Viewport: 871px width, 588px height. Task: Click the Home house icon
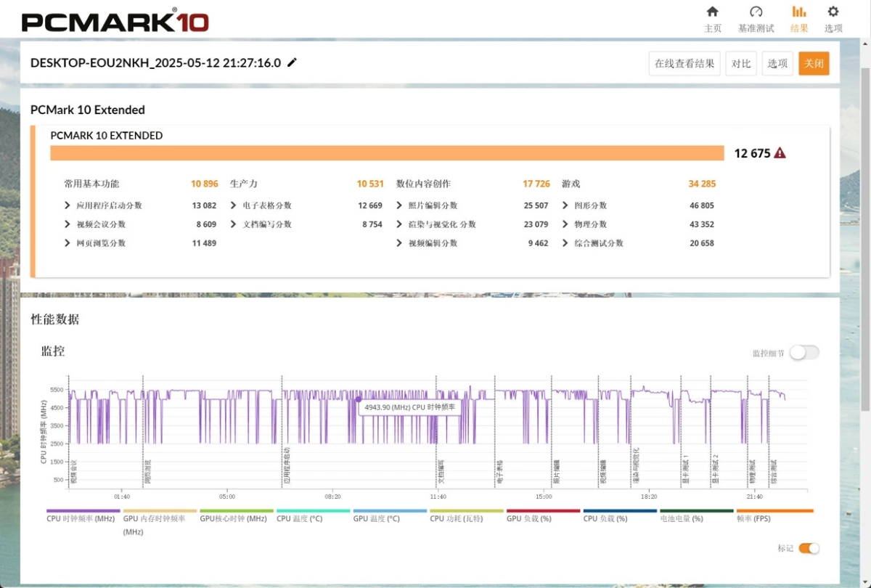coord(712,12)
